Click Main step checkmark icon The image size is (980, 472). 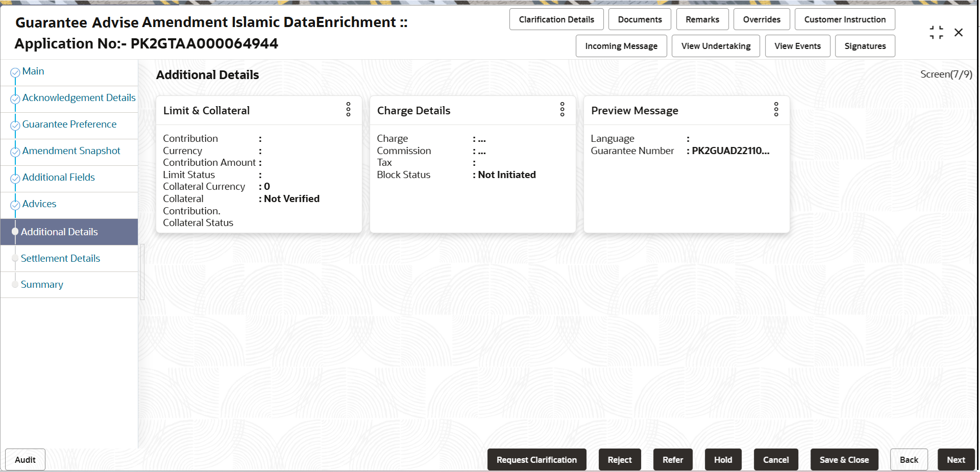point(15,72)
